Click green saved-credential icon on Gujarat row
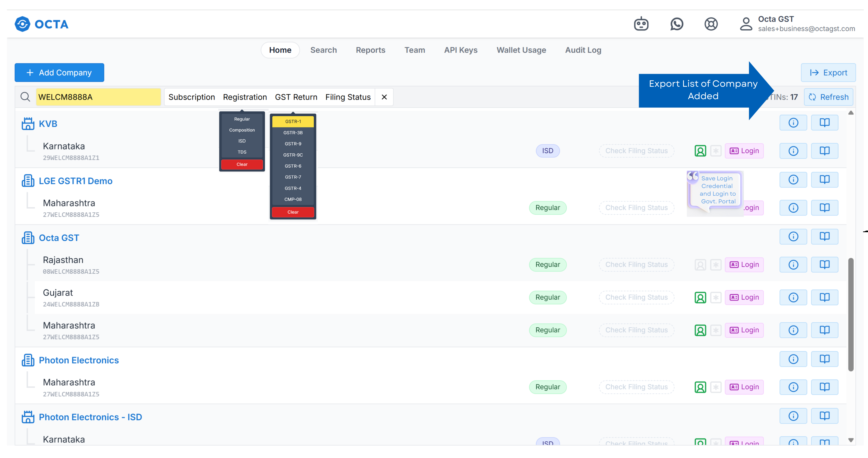This screenshot has height=458, width=868. (700, 297)
